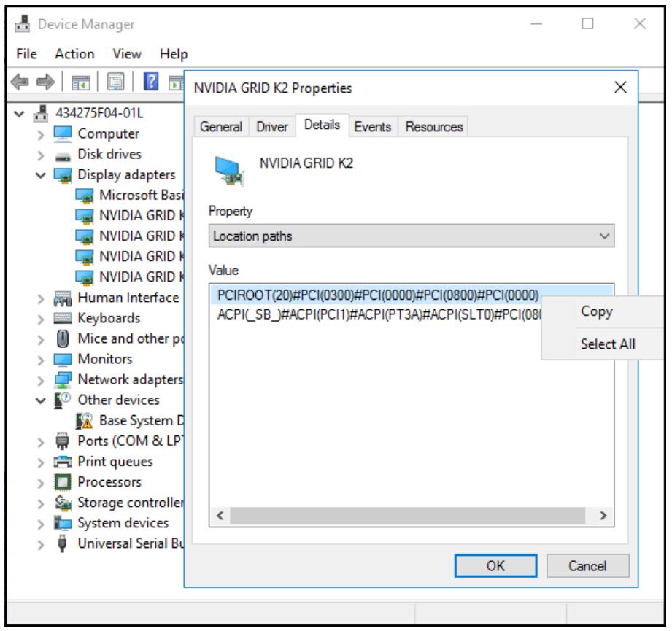This screenshot has width=672, height=631.
Task: Click the Storage controllers icon
Action: 63,503
